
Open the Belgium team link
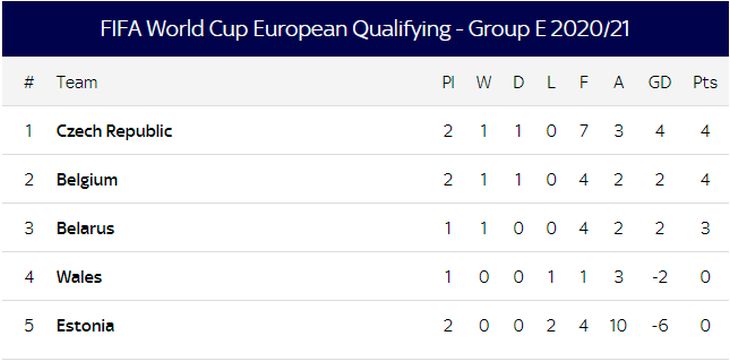pos(87,180)
